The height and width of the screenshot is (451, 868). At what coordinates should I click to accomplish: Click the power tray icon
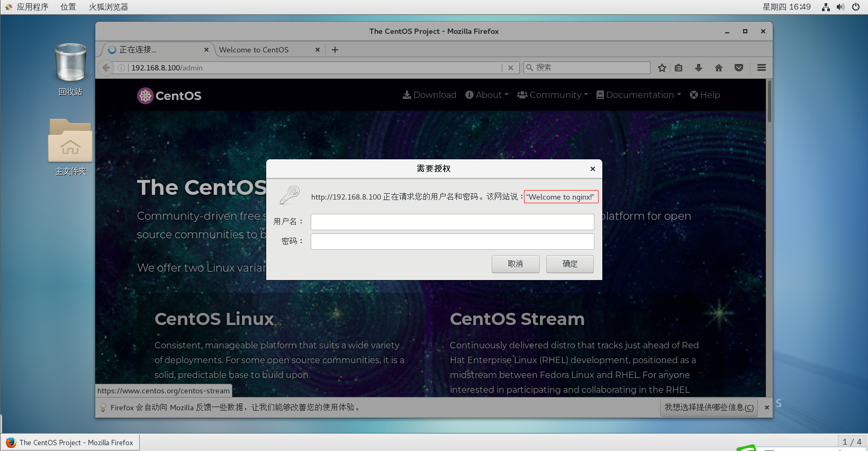coord(856,7)
